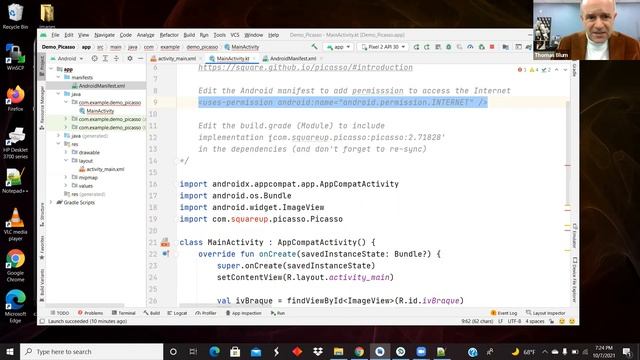Go to the previous highlighted error arrow
The height and width of the screenshot is (360, 640).
556,70
